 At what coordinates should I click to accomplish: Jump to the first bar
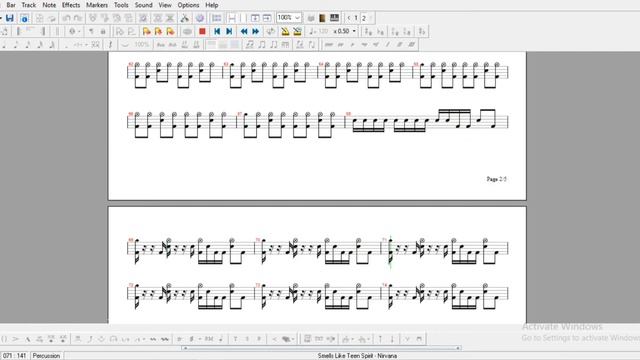coord(217,31)
